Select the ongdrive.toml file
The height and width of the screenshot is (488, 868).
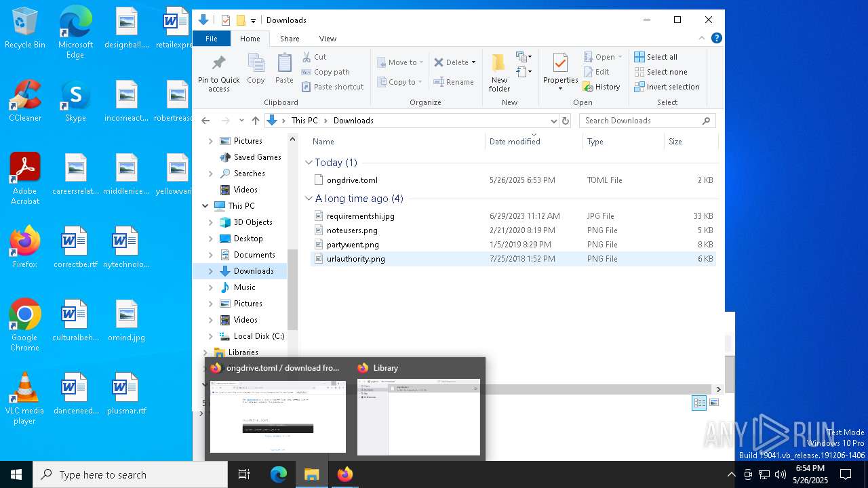(513, 180)
